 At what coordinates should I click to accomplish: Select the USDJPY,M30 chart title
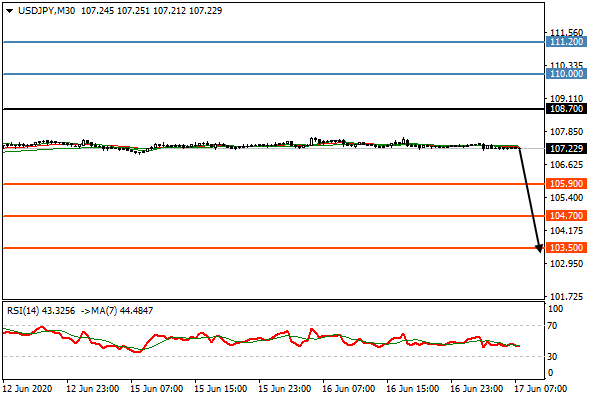point(47,11)
